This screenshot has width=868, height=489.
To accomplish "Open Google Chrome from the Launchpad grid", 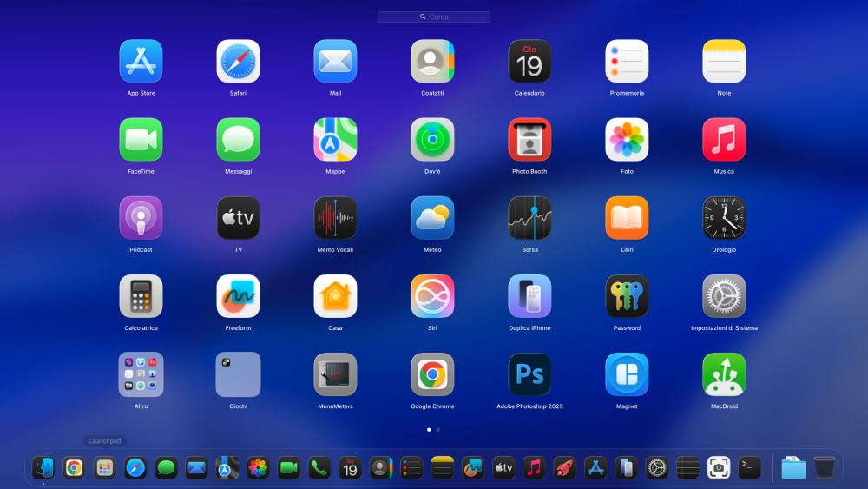I will [432, 374].
